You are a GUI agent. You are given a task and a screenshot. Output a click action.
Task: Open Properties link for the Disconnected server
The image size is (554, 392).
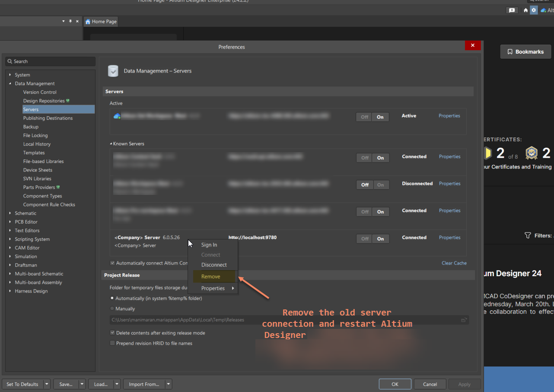click(x=450, y=184)
